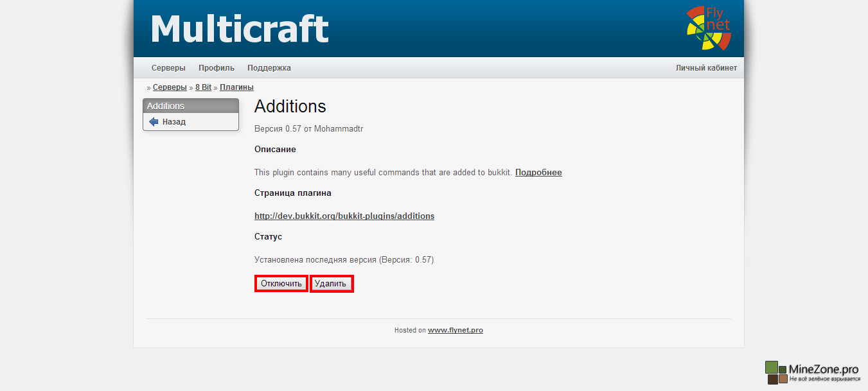Screen dimensions: 868x391
Task: Click the MineZone.pro watermark text
Action: click(824, 370)
